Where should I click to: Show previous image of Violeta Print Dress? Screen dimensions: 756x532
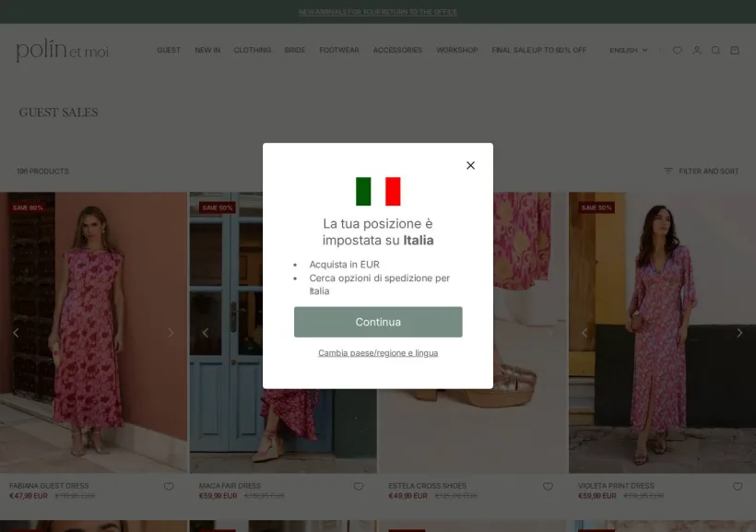click(x=585, y=333)
